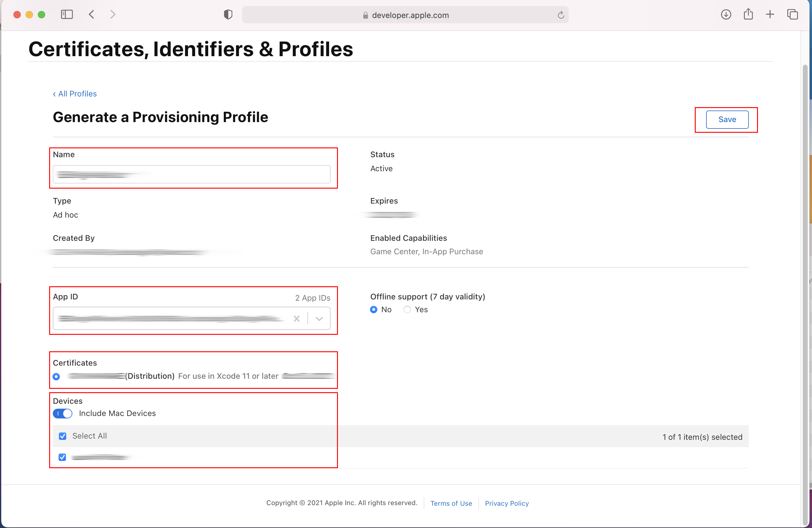Screen dimensions: 812x528
Task: Go back to All Profiles
Action: coord(75,94)
